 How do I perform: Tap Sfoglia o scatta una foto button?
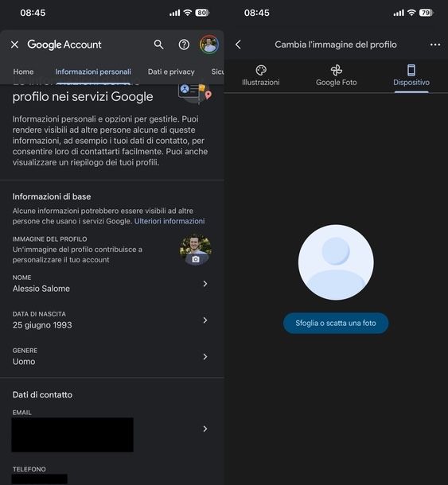(336, 324)
